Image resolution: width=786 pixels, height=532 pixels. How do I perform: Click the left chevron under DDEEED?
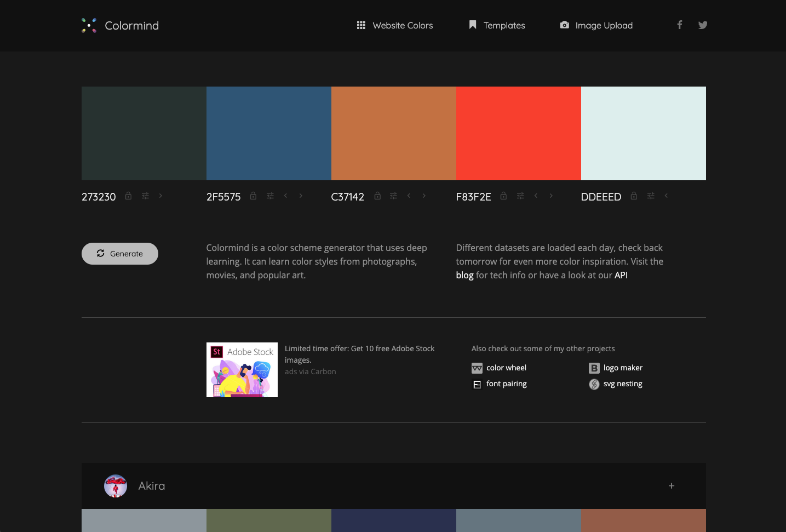point(666,196)
